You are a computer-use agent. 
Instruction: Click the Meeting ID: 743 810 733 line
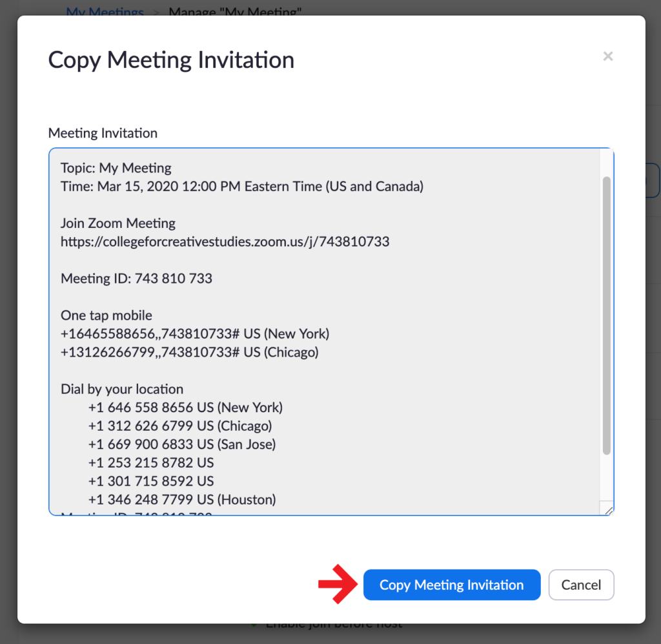136,278
